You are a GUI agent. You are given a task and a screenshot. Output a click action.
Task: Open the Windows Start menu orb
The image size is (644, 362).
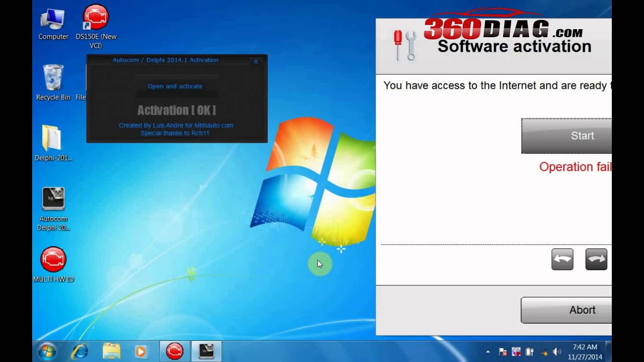coord(47,351)
